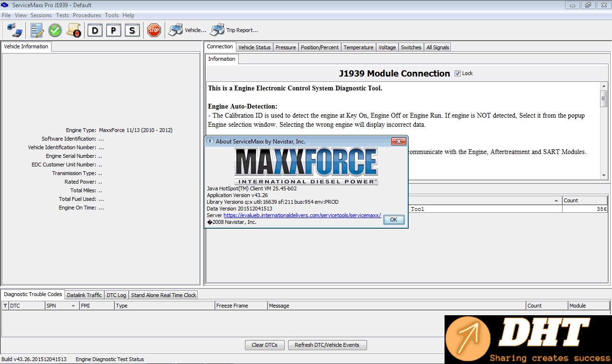Click Engine Type value MaxxForce 11/13
The height and width of the screenshot is (364, 612).
tap(135, 130)
